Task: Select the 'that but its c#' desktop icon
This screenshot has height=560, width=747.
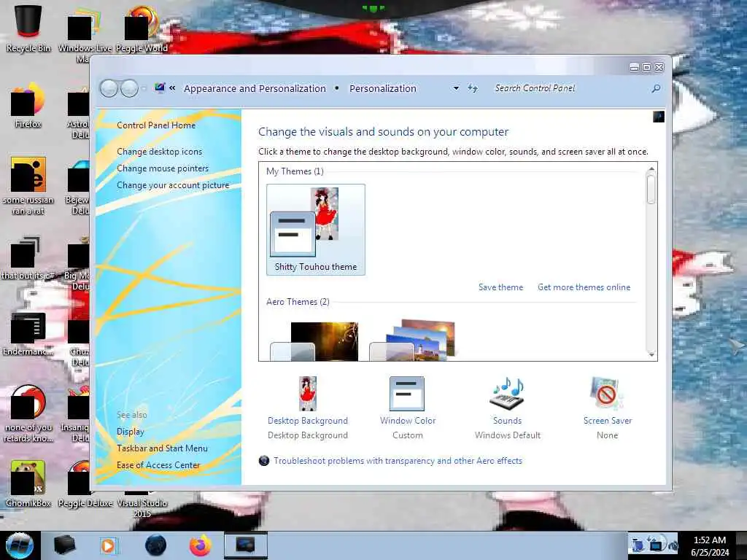Action: coord(28,257)
